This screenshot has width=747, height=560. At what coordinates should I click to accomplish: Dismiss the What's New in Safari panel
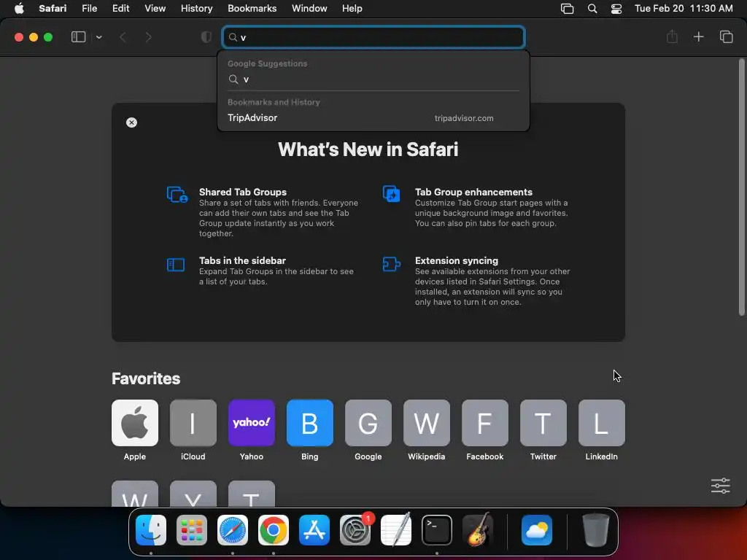click(x=131, y=122)
